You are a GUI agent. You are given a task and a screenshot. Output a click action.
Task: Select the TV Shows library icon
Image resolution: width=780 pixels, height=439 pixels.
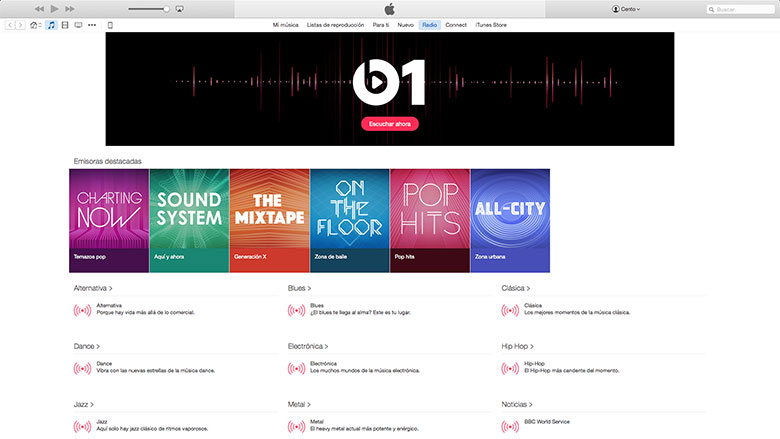pos(78,25)
